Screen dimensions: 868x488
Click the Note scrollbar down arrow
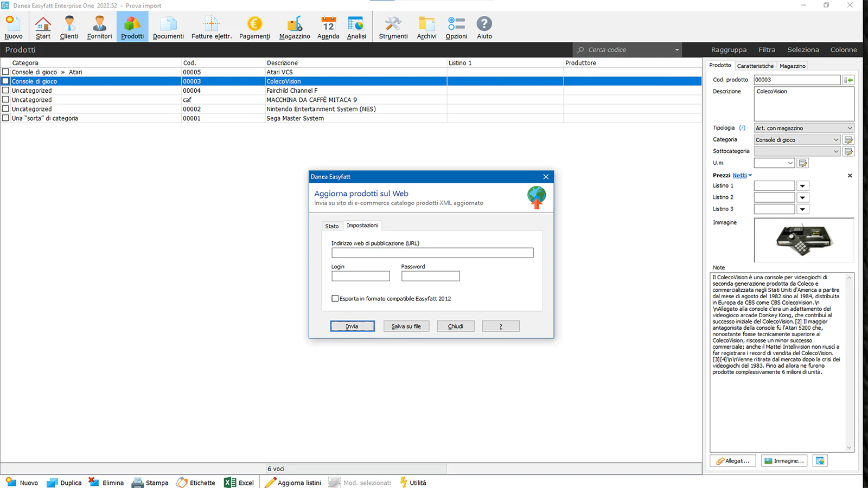point(849,448)
